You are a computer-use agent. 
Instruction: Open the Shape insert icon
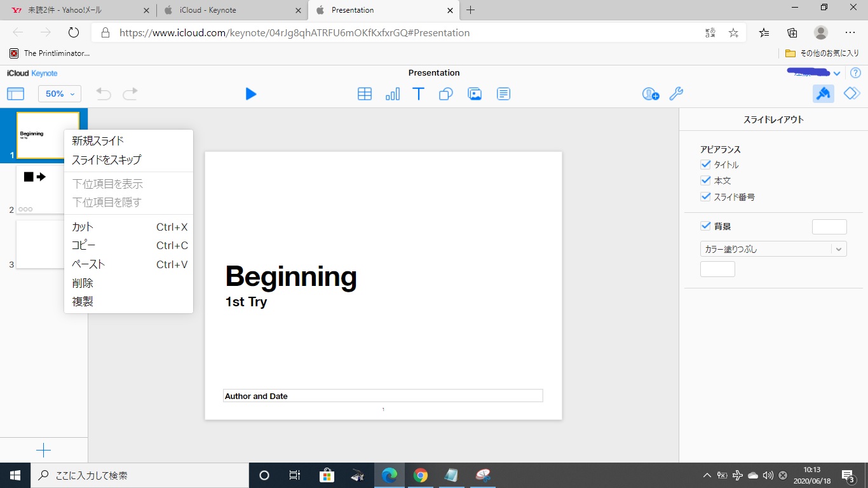pyautogui.click(x=446, y=94)
